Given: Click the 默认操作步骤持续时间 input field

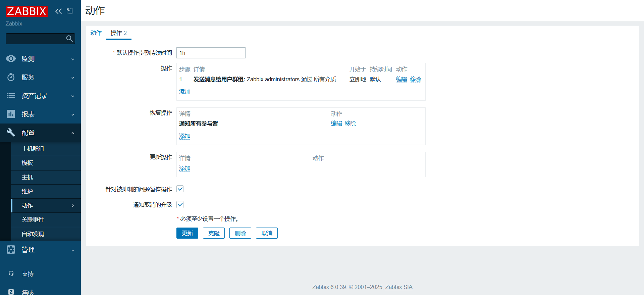Looking at the screenshot, I should click(211, 53).
